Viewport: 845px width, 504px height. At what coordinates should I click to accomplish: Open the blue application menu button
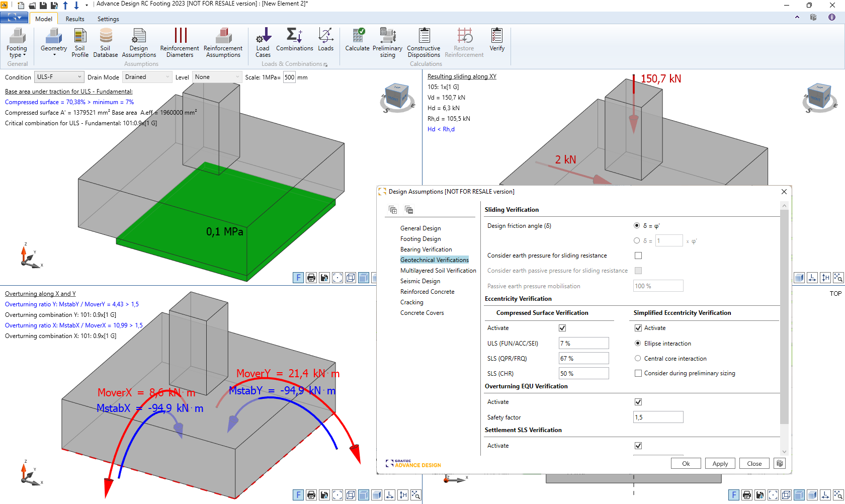(14, 18)
